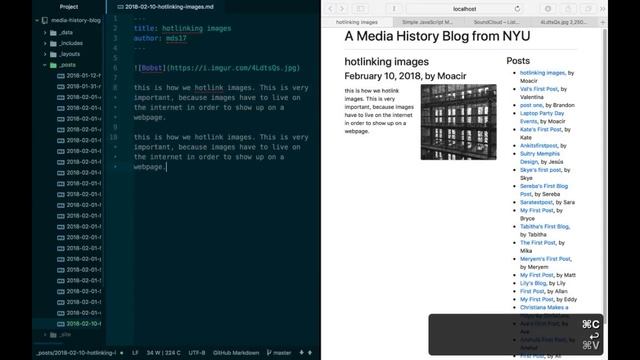Click the round extension icon right of address bar
640x360 pixels.
pyautogui.click(x=548, y=9)
